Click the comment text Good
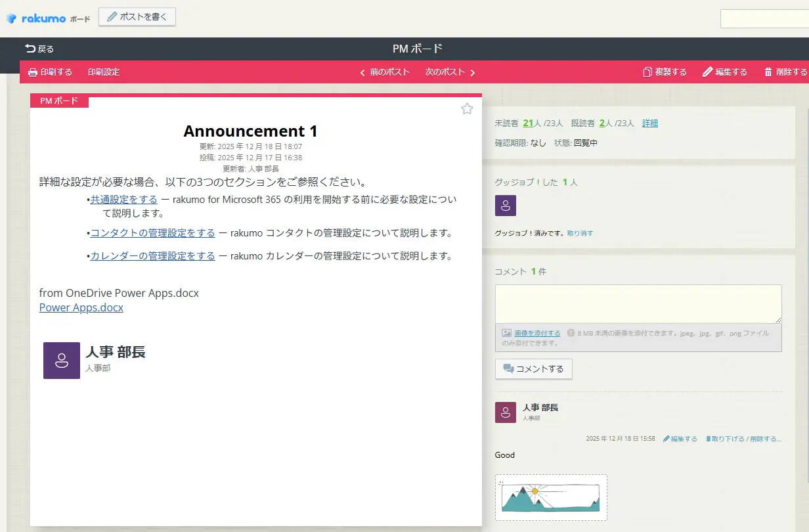The height and width of the screenshot is (532, 809). [505, 455]
